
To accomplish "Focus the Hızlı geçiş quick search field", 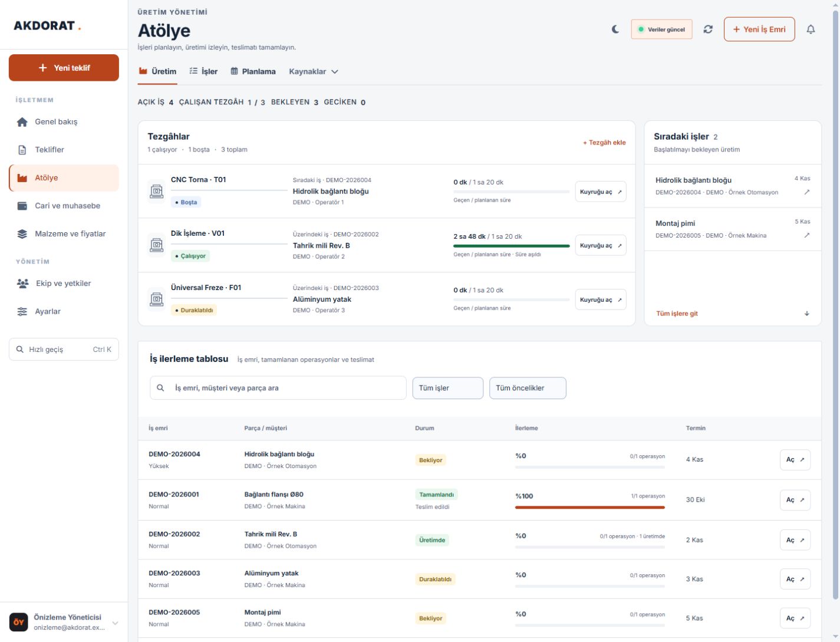I will click(64, 350).
